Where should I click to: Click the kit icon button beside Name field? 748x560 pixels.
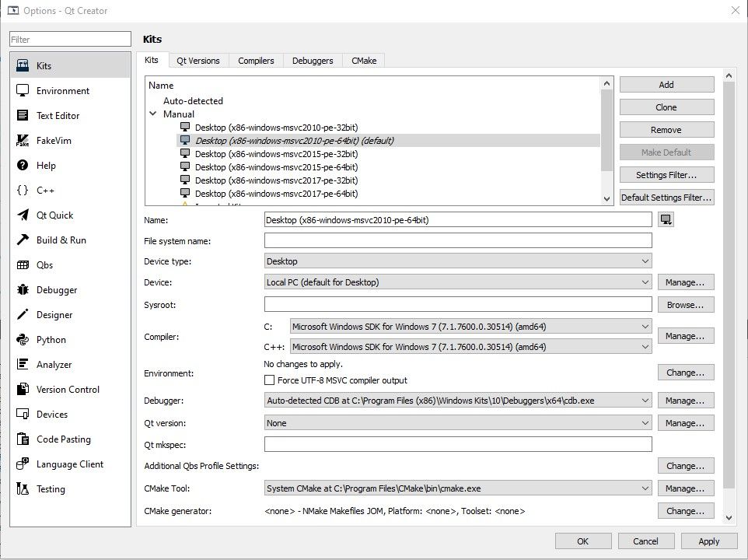666,219
